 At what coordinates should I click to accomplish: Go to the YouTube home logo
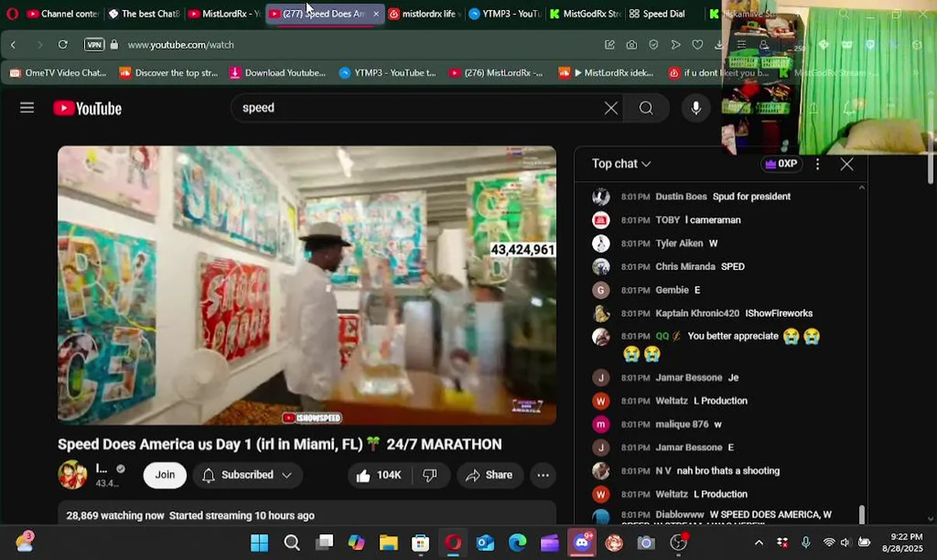pyautogui.click(x=87, y=109)
